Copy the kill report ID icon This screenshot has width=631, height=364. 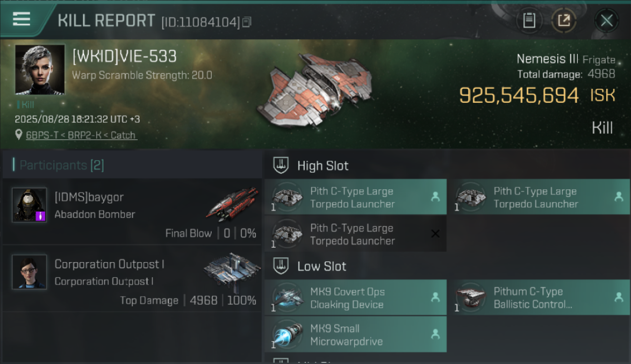[x=247, y=22]
